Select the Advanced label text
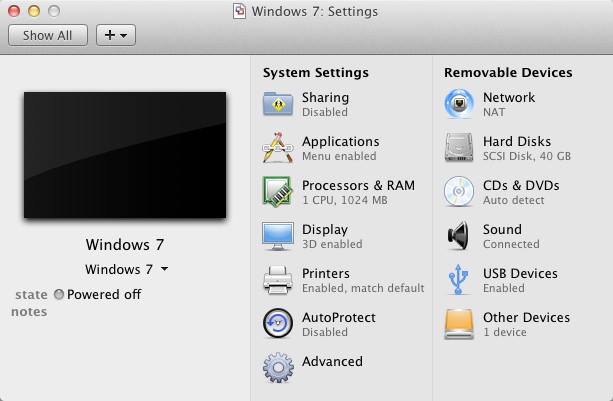613x401 pixels. [332, 362]
